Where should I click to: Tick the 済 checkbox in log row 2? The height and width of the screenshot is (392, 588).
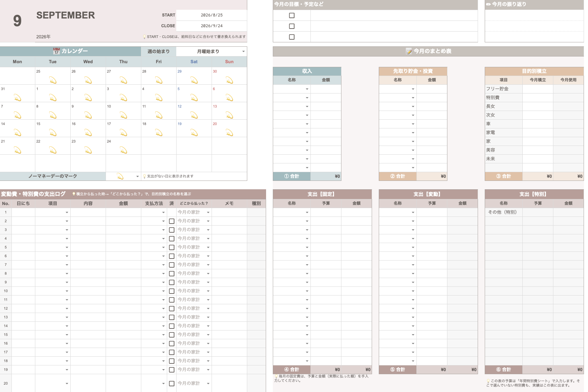coord(172,221)
